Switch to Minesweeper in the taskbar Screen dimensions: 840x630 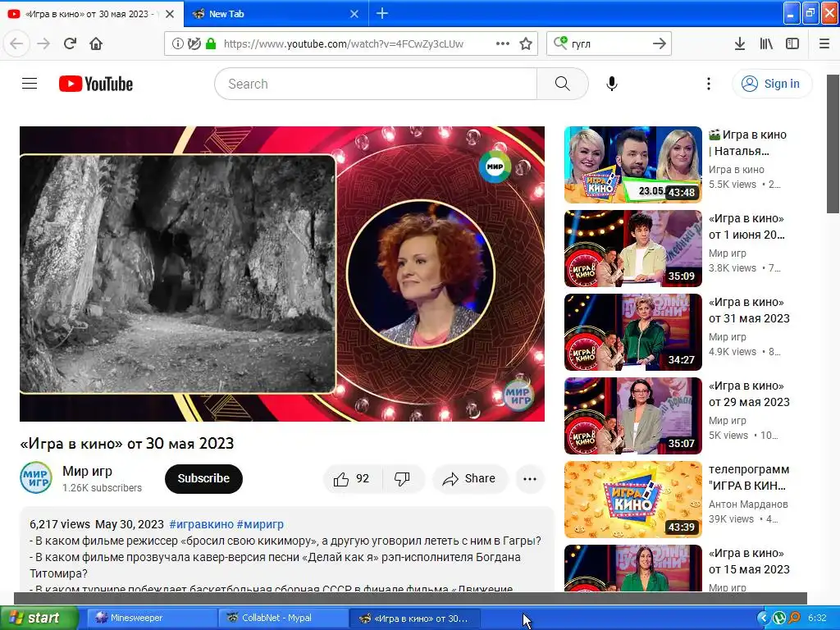pos(150,618)
